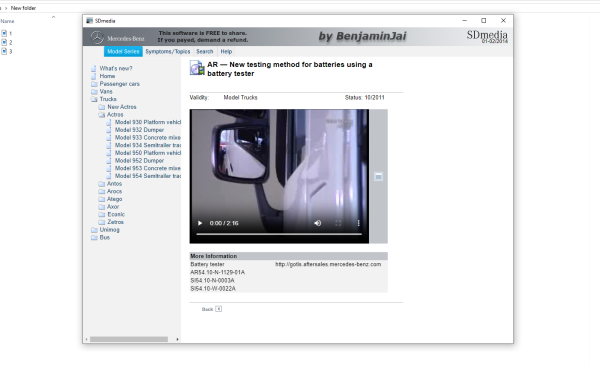Open document AR54.10-N-1129-01A
The image size is (600, 366).
[x=217, y=272]
